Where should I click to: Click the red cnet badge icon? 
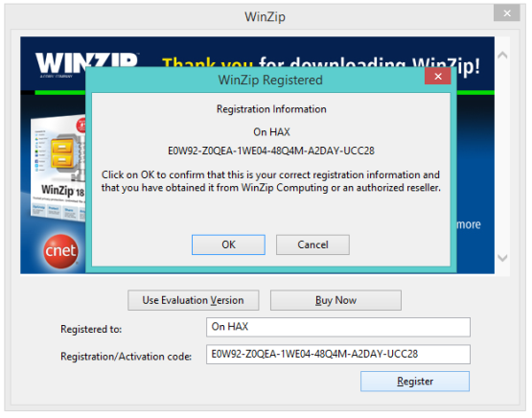60,251
